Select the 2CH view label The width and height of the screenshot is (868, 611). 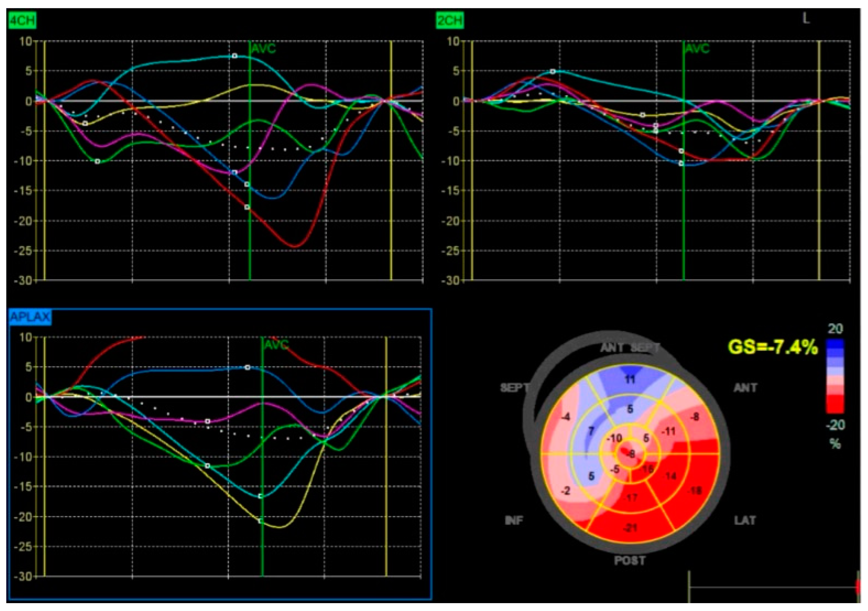pyautogui.click(x=450, y=20)
